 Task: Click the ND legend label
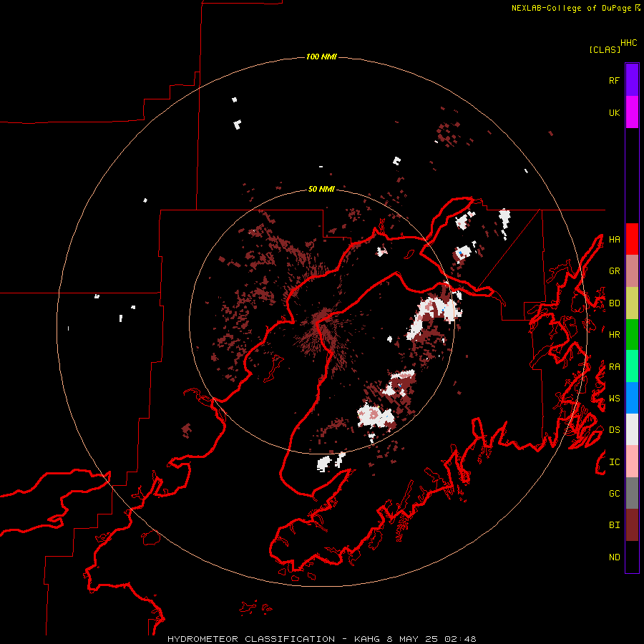click(614, 557)
